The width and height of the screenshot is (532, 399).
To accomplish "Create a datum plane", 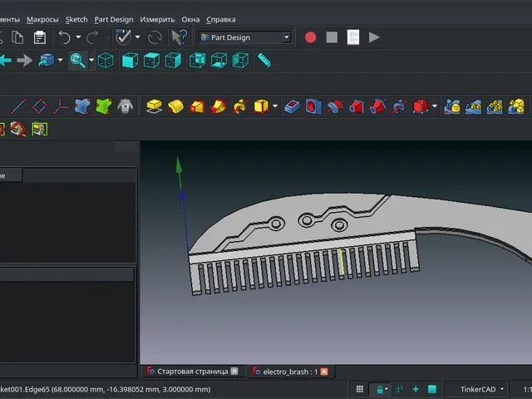I will 40,106.
